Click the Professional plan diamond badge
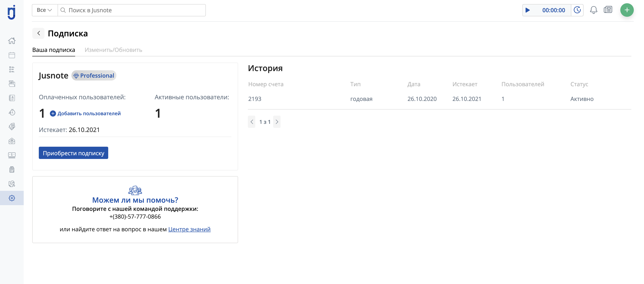The image size is (644, 284). coord(94,76)
